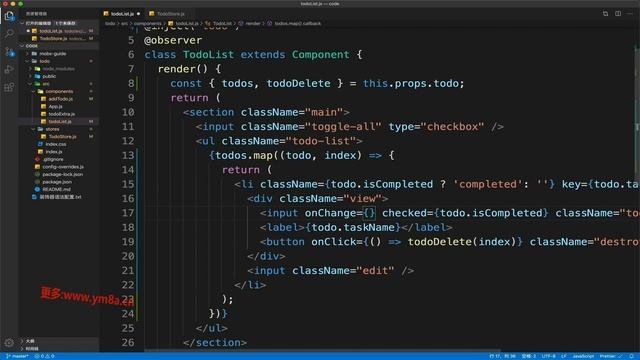Click the UTF-8 encoding indicator
Screen dimensions: 640x360
(x=549, y=356)
